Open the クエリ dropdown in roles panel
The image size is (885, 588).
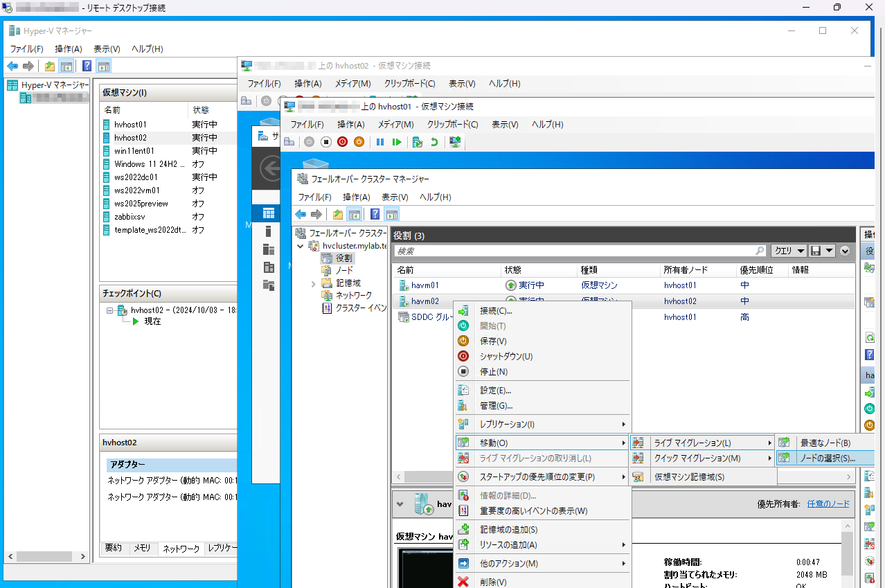coord(789,251)
